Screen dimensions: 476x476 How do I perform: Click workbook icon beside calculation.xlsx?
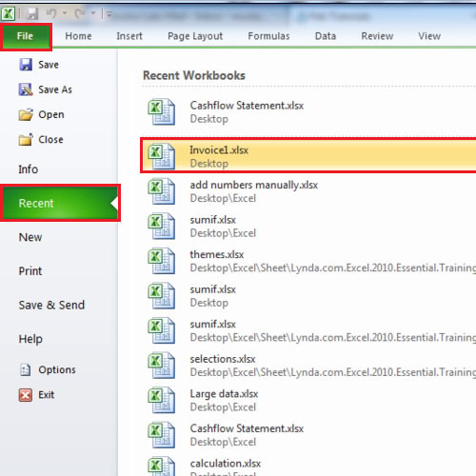click(x=161, y=466)
